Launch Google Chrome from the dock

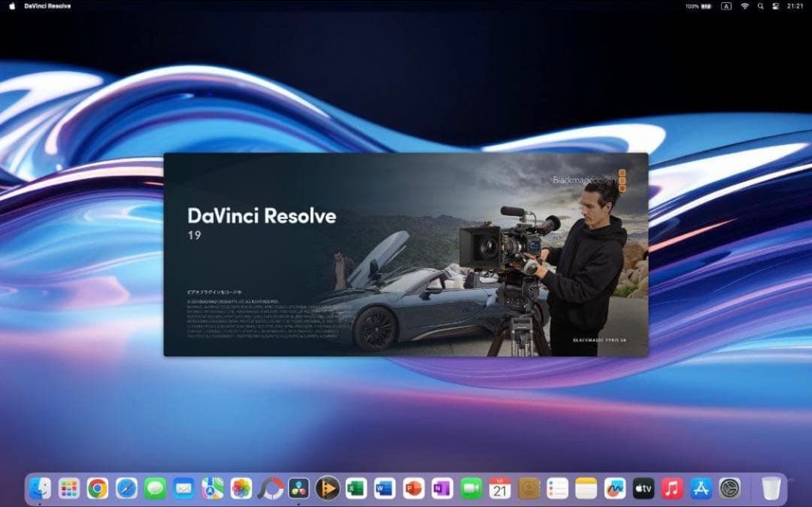coord(97,488)
